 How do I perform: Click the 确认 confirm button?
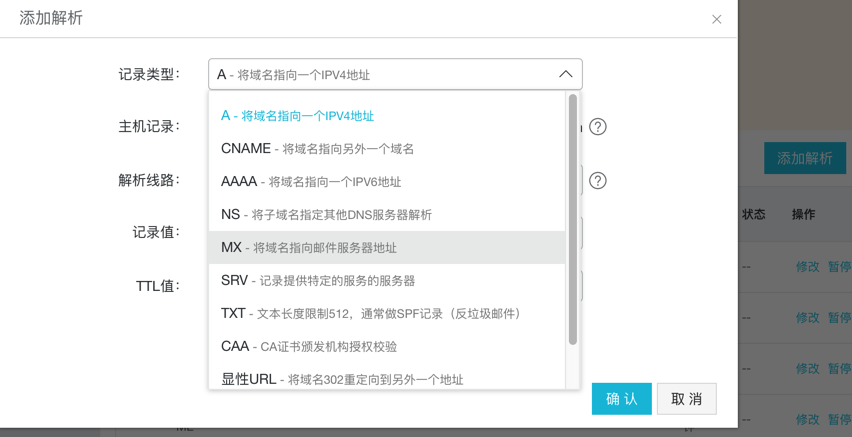pyautogui.click(x=621, y=399)
